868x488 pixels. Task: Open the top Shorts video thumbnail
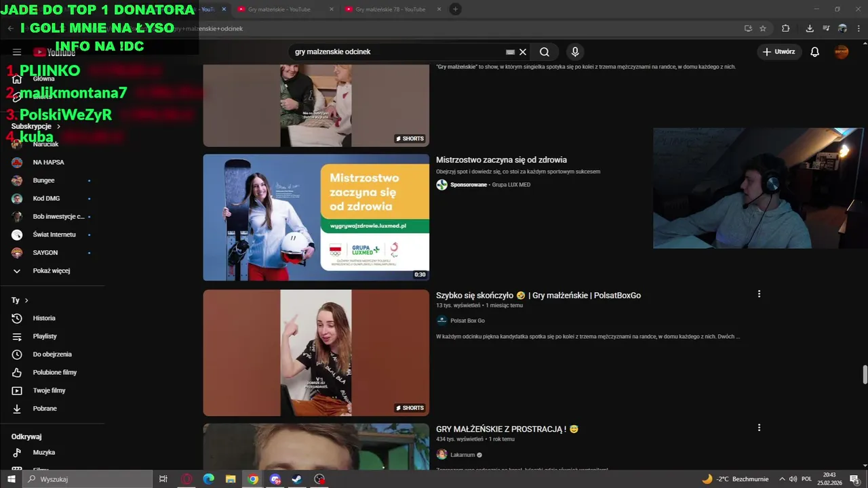316,106
